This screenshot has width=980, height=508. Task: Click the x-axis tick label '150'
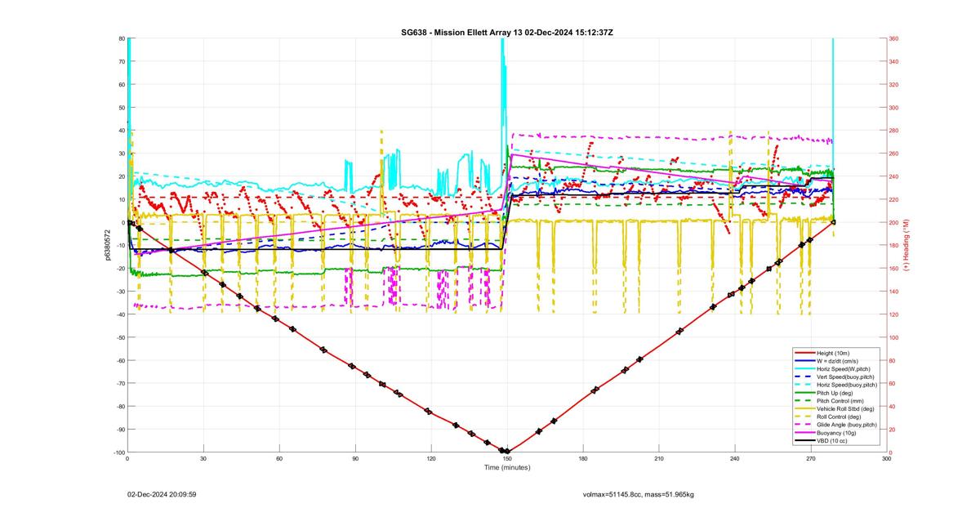507,459
